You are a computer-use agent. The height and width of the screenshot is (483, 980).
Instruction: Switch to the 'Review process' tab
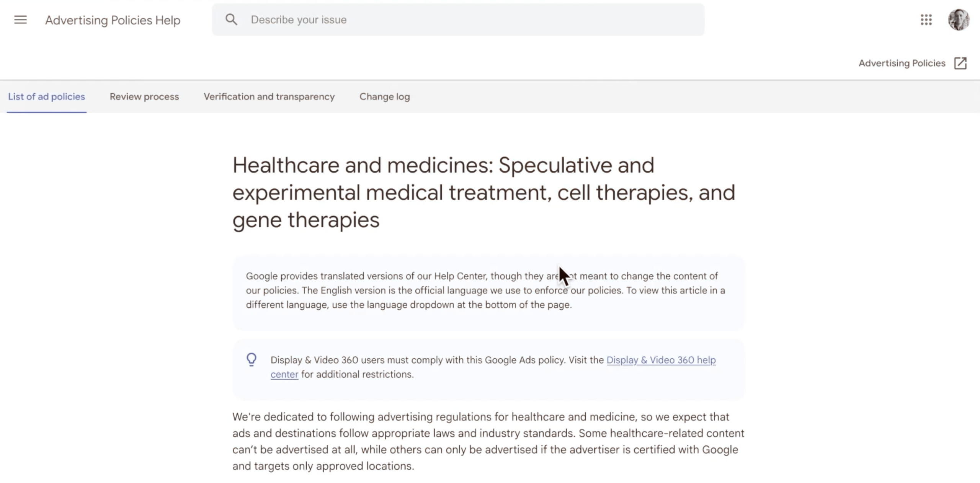(144, 97)
